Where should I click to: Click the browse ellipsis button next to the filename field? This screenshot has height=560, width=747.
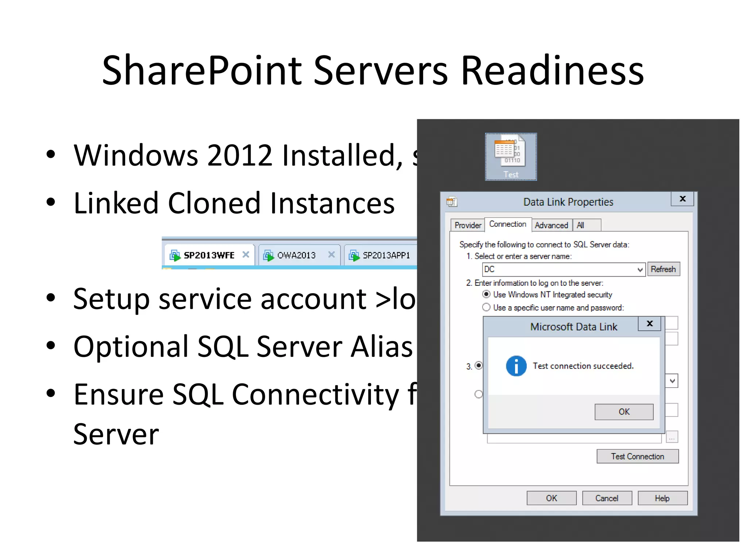[x=672, y=437]
